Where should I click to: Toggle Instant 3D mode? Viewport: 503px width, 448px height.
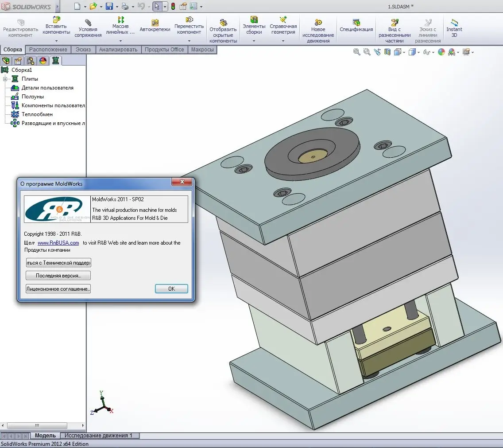coord(454,28)
